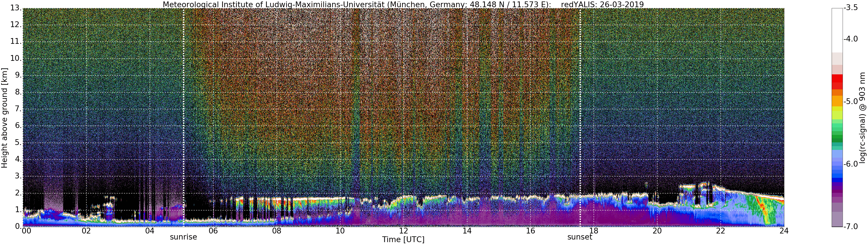Click time tick label '14'

tap(467, 231)
